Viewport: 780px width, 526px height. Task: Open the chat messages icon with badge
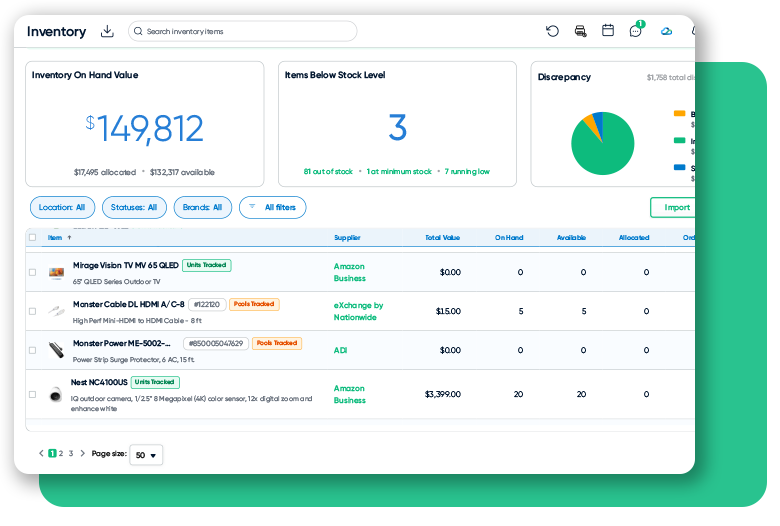pyautogui.click(x=636, y=30)
